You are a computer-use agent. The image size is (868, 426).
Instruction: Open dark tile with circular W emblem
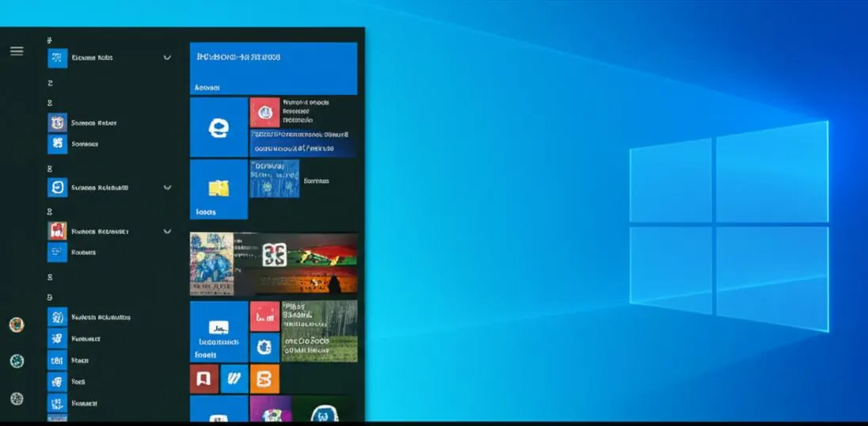[325, 409]
